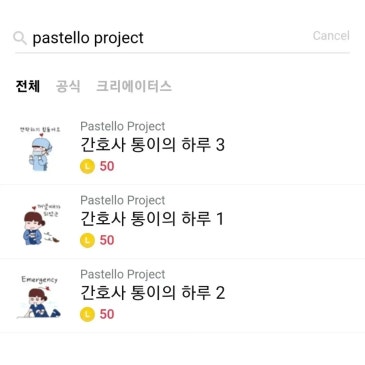Open thumbnail of nurse holding a cup

click(x=41, y=223)
